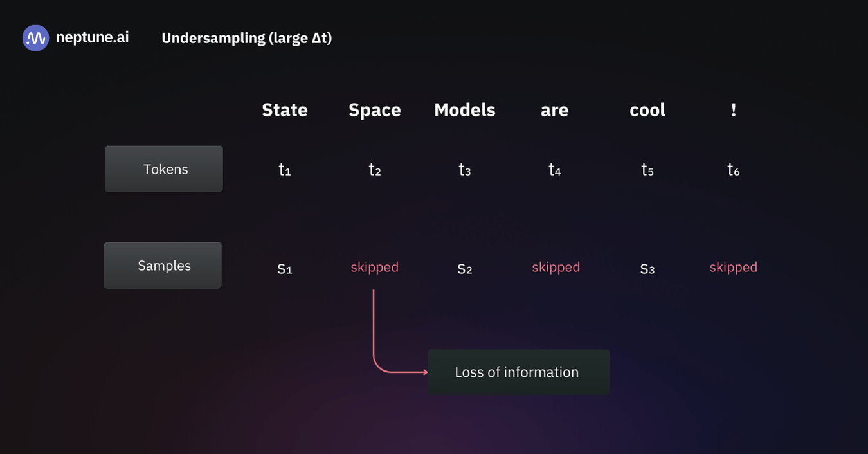This screenshot has width=868, height=454.
Task: Click token t₅ in Tokens row
Action: pos(647,170)
